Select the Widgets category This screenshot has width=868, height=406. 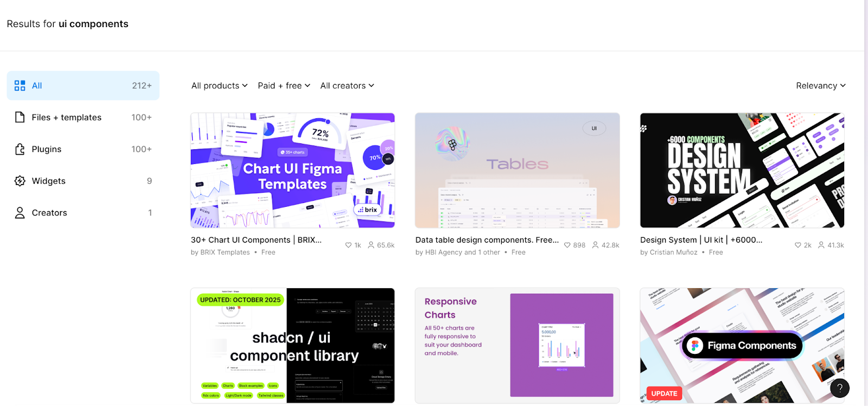pos(83,181)
